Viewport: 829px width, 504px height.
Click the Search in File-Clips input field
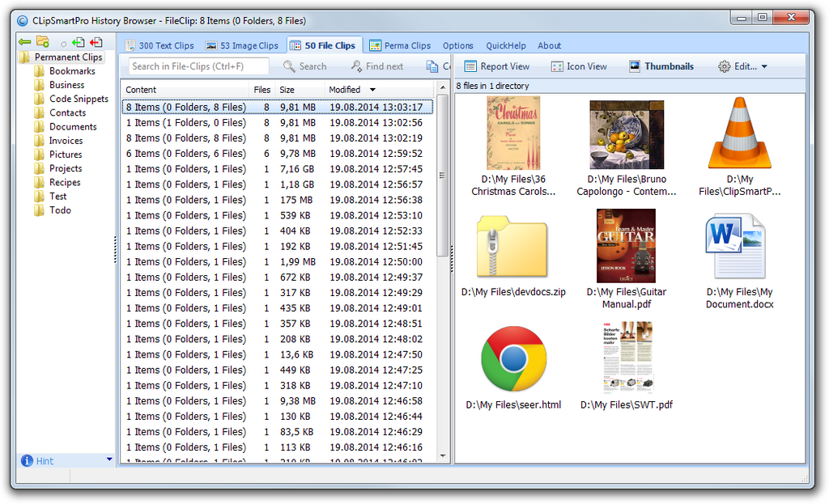pos(198,66)
